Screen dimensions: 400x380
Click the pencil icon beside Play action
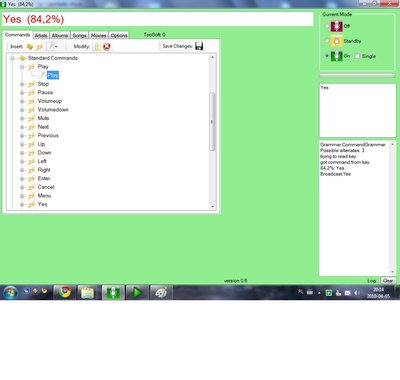[x=42, y=75]
